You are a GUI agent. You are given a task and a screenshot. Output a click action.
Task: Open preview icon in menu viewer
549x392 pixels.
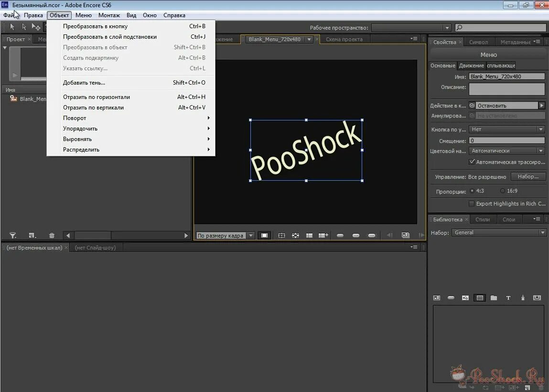pyautogui.click(x=406, y=235)
